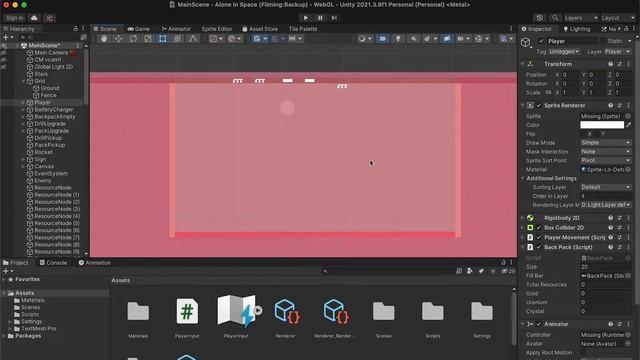Image resolution: width=640 pixels, height=360 pixels.
Task: Select the PlayerInput script asset
Action: 187,311
